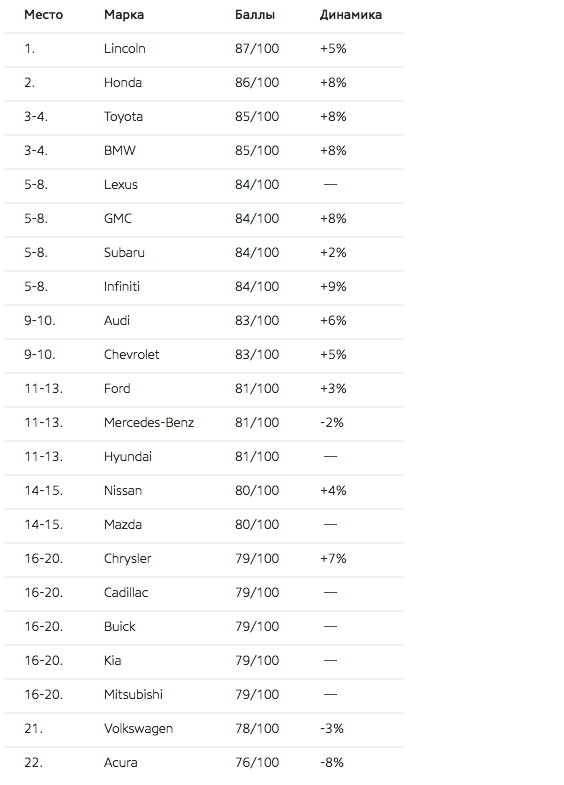Click the Динамика column header

(351, 15)
